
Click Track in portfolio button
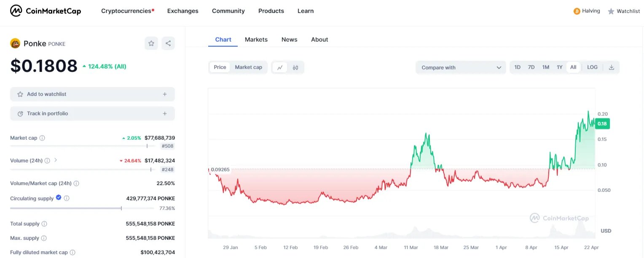pos(92,114)
